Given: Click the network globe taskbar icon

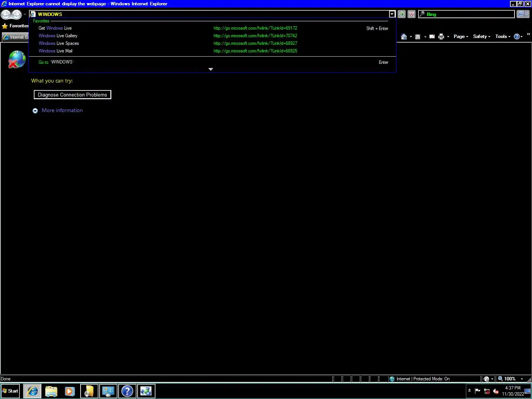Looking at the screenshot, I should 146,391.
